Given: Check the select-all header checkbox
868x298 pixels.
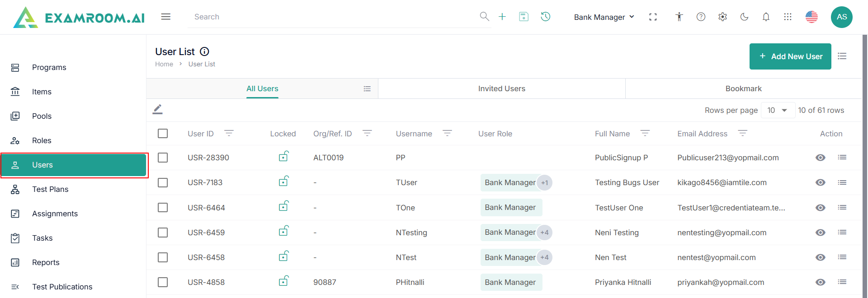Looking at the screenshot, I should (163, 134).
